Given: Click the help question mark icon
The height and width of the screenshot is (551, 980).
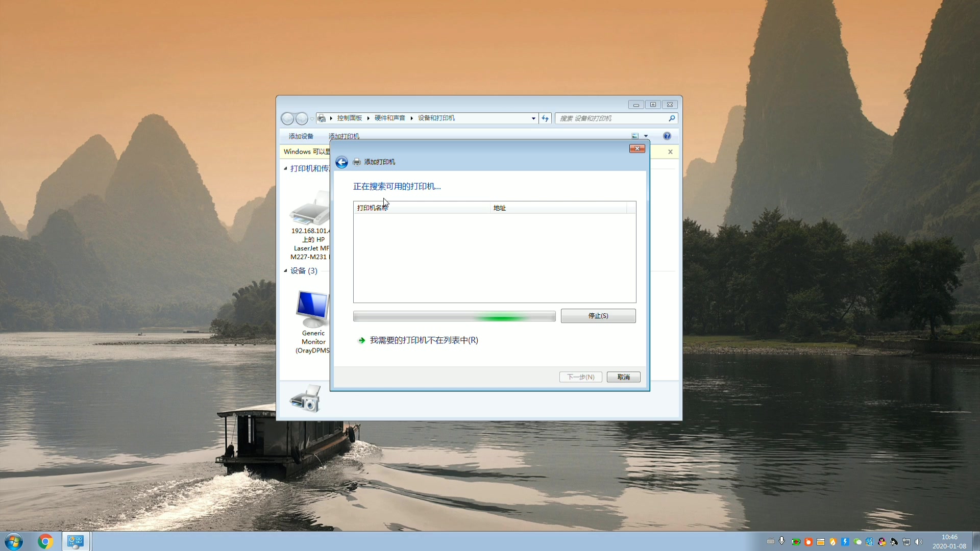Looking at the screenshot, I should tap(667, 136).
